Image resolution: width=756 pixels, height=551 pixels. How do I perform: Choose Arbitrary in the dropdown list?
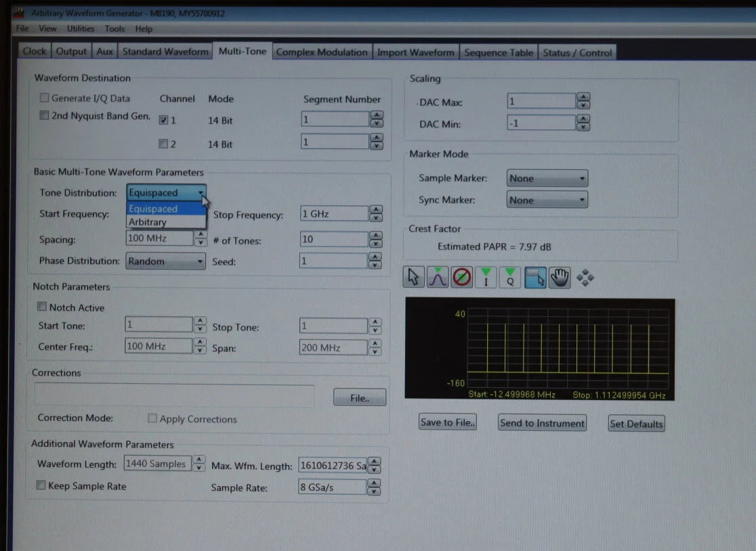[x=166, y=222]
